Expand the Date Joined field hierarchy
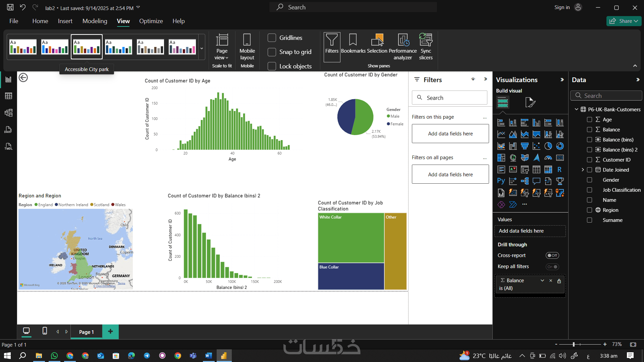The image size is (644, 362). tap(583, 170)
